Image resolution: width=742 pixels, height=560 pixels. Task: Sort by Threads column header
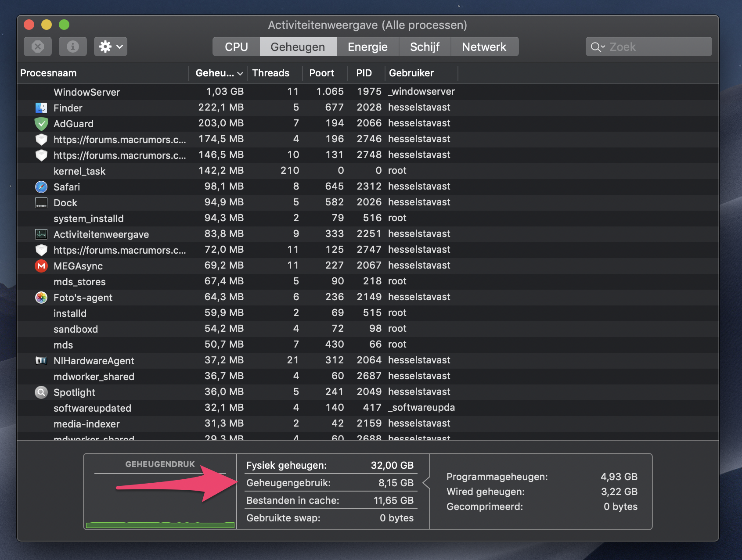(x=275, y=73)
